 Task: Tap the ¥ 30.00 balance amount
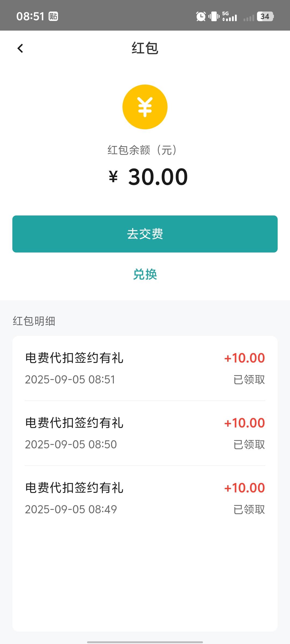[148, 177]
